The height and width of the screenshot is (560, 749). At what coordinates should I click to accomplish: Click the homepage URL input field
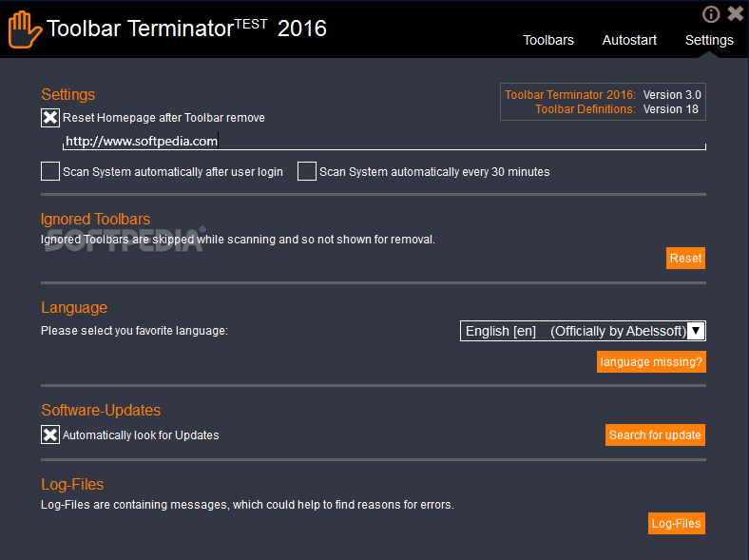click(x=384, y=141)
